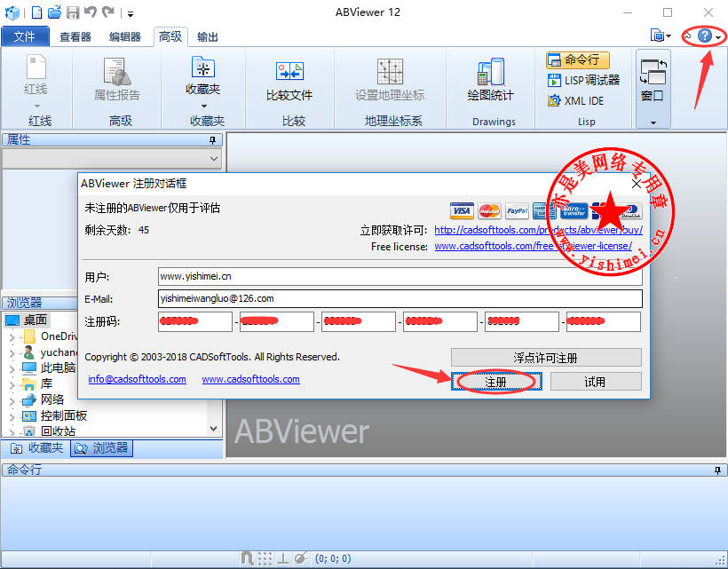The width and height of the screenshot is (728, 569).
Task: Expand the 收藏夹 ribbon dropdown arrow
Action: 203,106
